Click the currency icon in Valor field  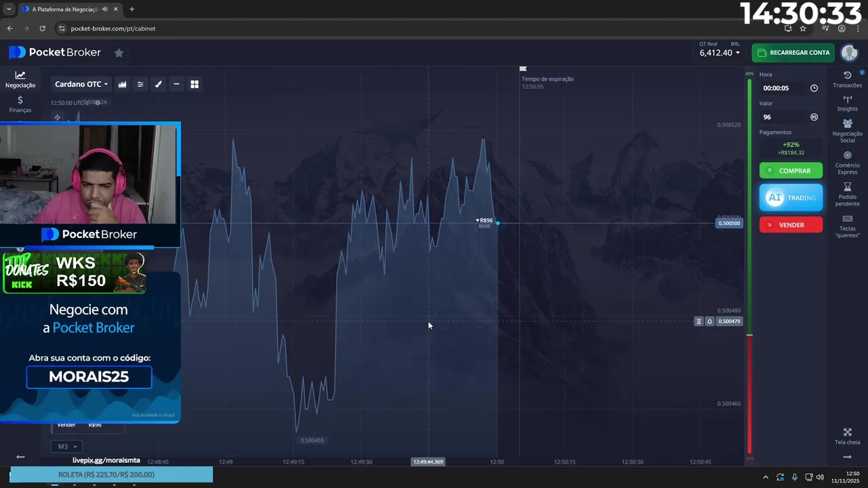point(814,117)
